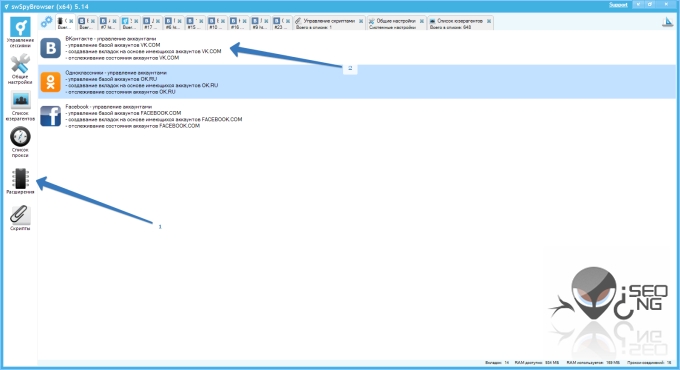Close the Список юзерагентов tab
680x370 pixels.
tap(489, 21)
